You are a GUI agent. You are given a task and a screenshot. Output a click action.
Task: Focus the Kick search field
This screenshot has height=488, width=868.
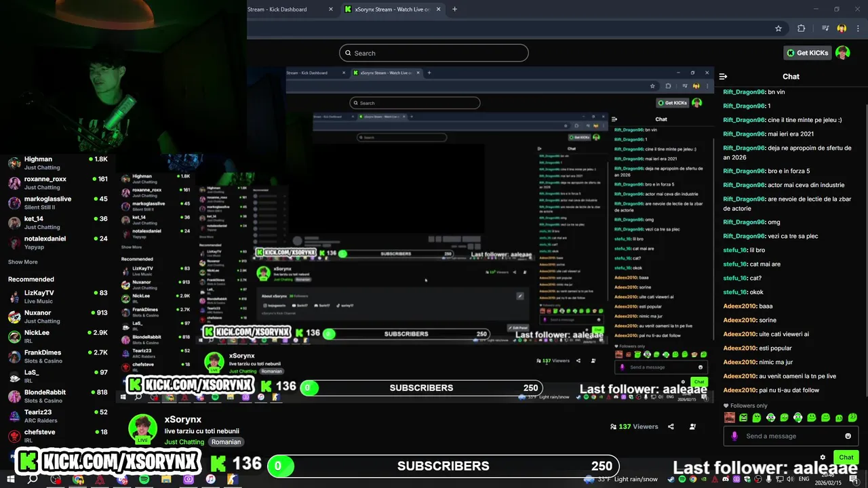(434, 53)
